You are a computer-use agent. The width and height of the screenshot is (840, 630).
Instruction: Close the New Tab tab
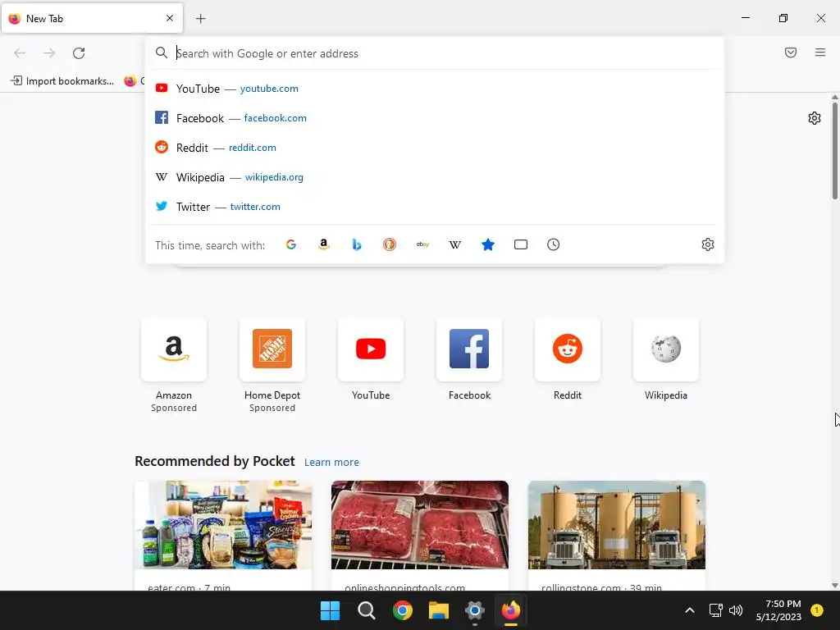170,18
